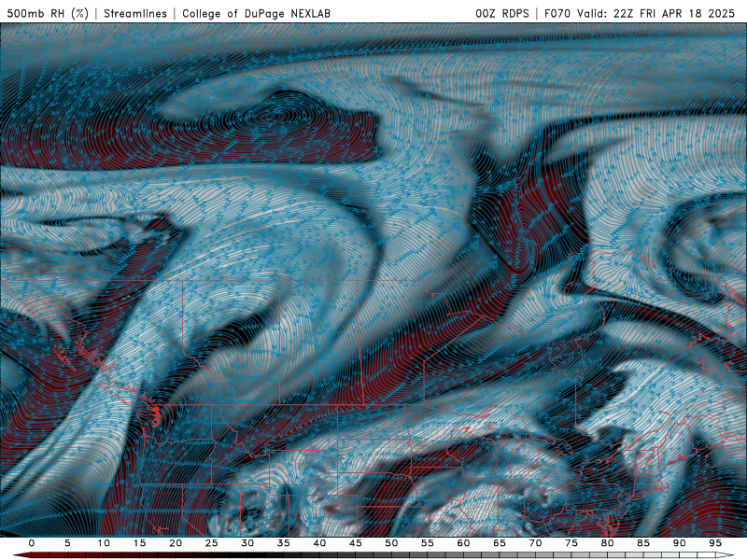The image size is (747, 560).
Task: Select the colorbar label "80"
Action: click(x=608, y=543)
